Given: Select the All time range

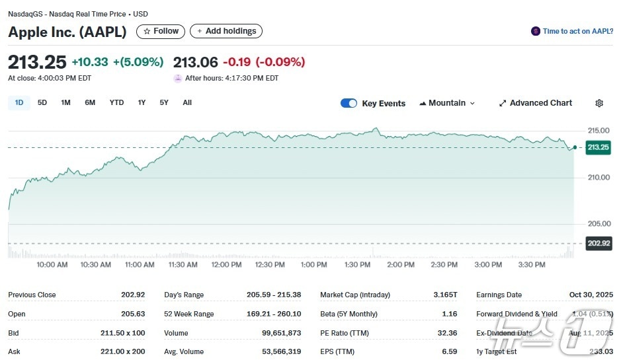Looking at the screenshot, I should pos(187,102).
